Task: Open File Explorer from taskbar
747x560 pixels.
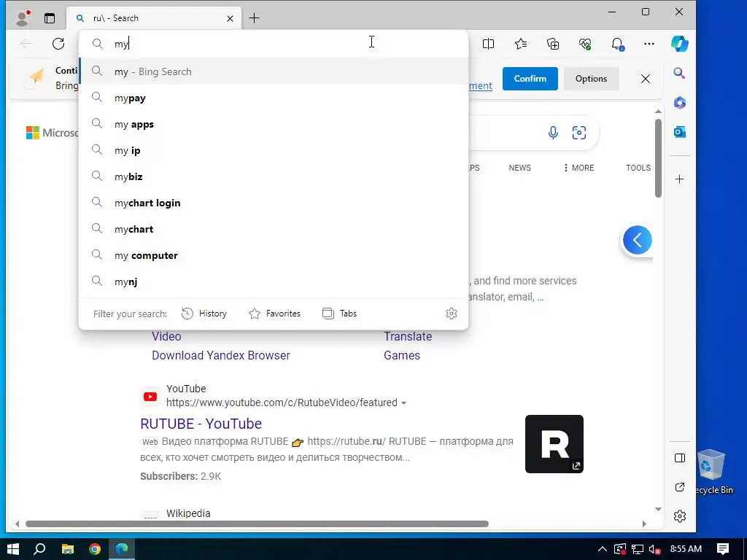Action: click(x=68, y=549)
